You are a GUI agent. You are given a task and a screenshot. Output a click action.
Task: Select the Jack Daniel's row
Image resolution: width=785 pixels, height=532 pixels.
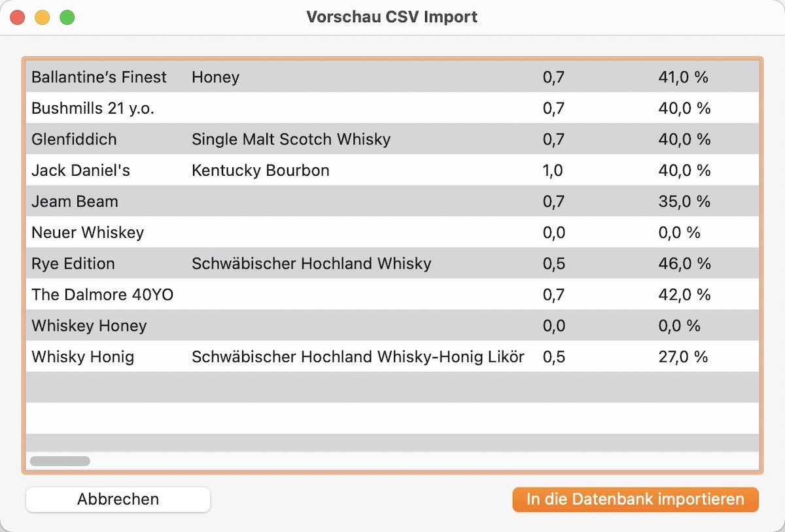(392, 170)
